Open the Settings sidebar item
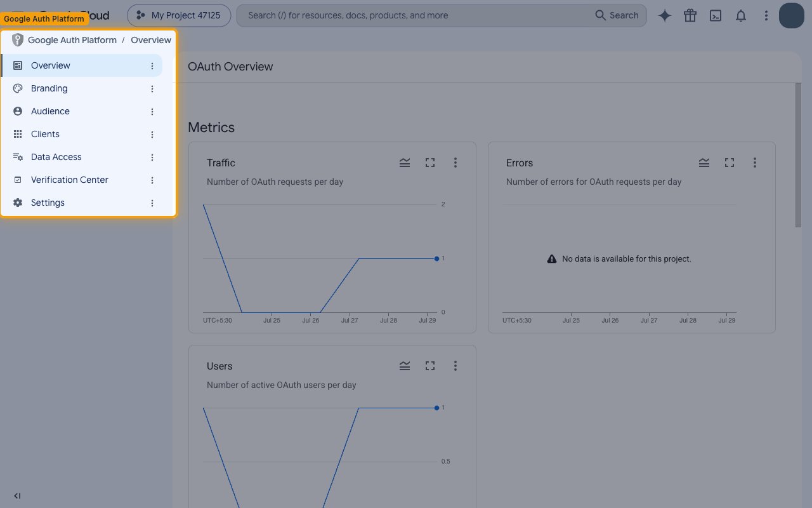Viewport: 812px width, 508px height. coord(81,203)
